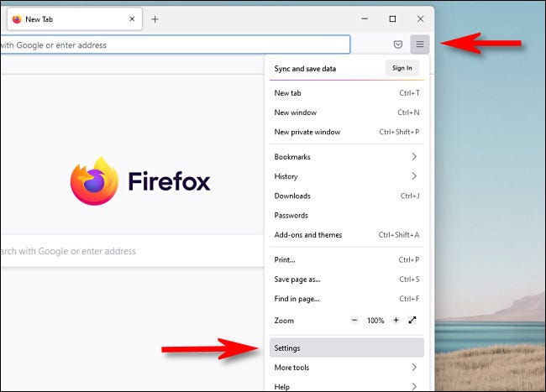The height and width of the screenshot is (392, 546).
Task: Toggle full screen mode icon
Action: tap(412, 321)
